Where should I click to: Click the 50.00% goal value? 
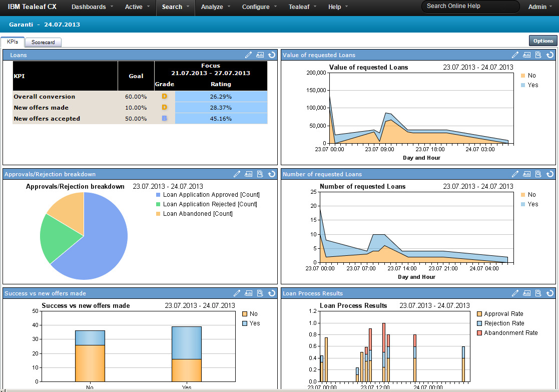[136, 119]
